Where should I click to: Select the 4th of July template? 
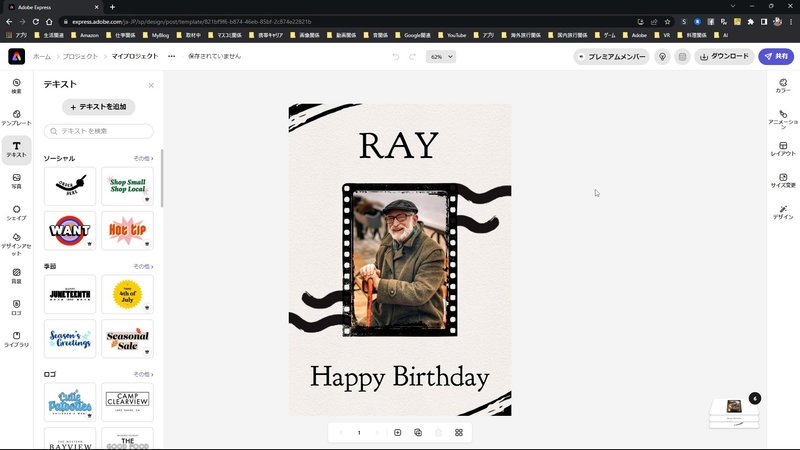128,294
